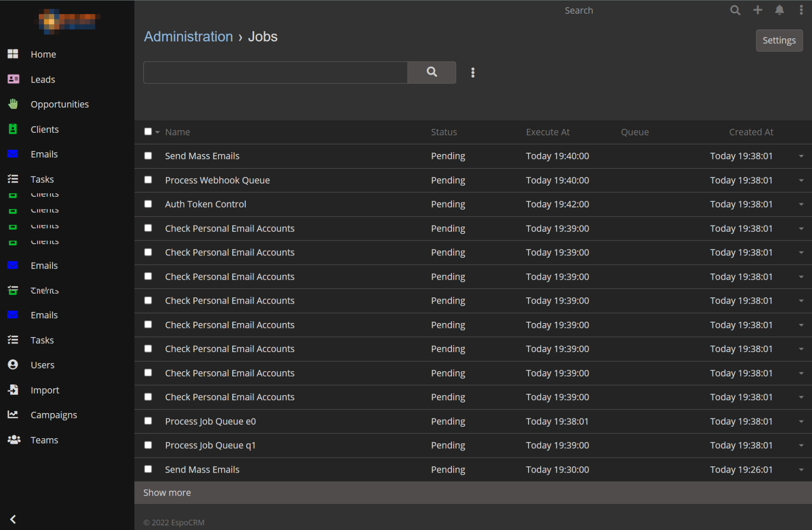Follow the Administration breadcrumb link

click(188, 37)
